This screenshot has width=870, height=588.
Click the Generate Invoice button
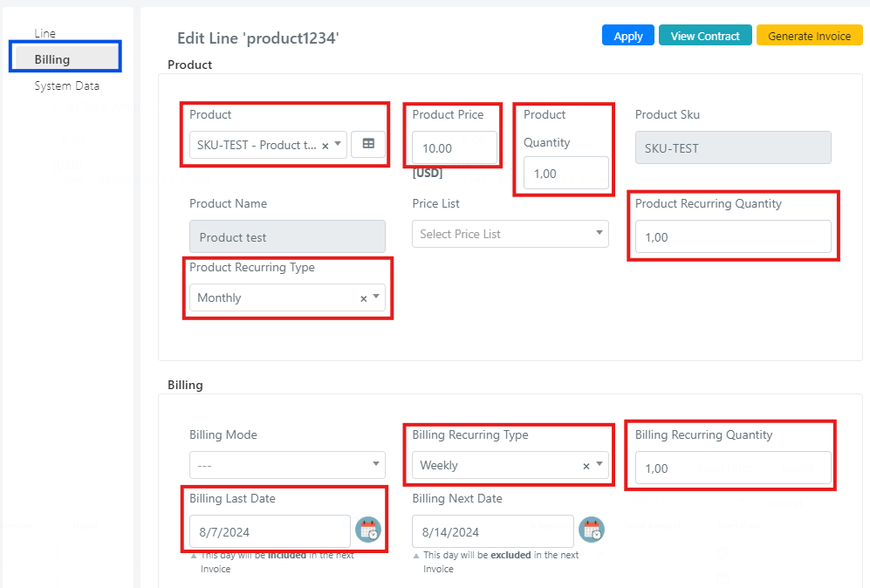[810, 36]
